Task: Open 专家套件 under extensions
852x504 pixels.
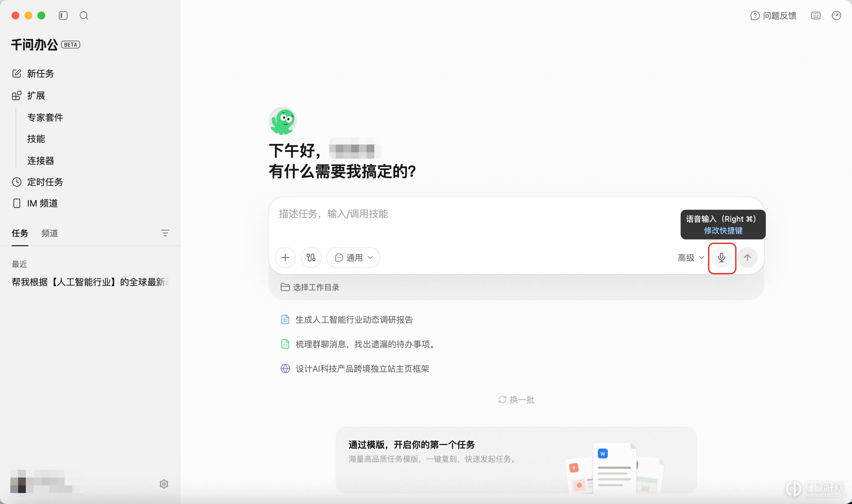Action: tap(45, 117)
